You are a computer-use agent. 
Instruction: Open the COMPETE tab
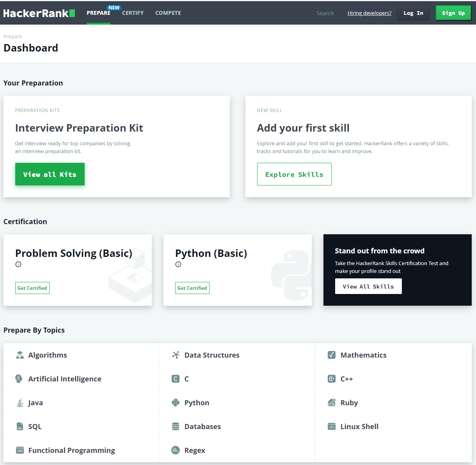click(168, 13)
